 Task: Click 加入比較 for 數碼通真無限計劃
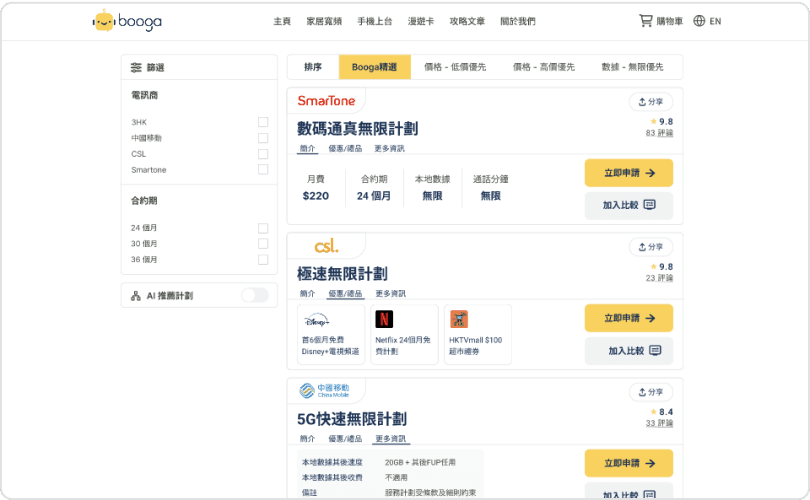629,206
